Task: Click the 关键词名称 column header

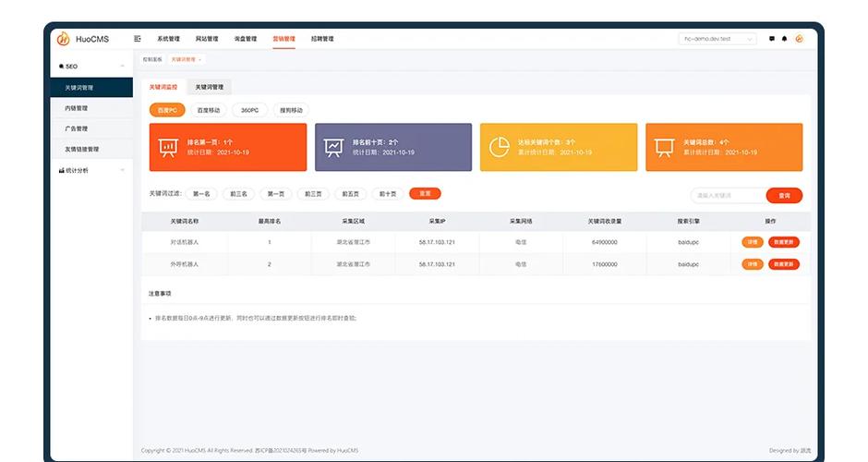Action: 185,221
